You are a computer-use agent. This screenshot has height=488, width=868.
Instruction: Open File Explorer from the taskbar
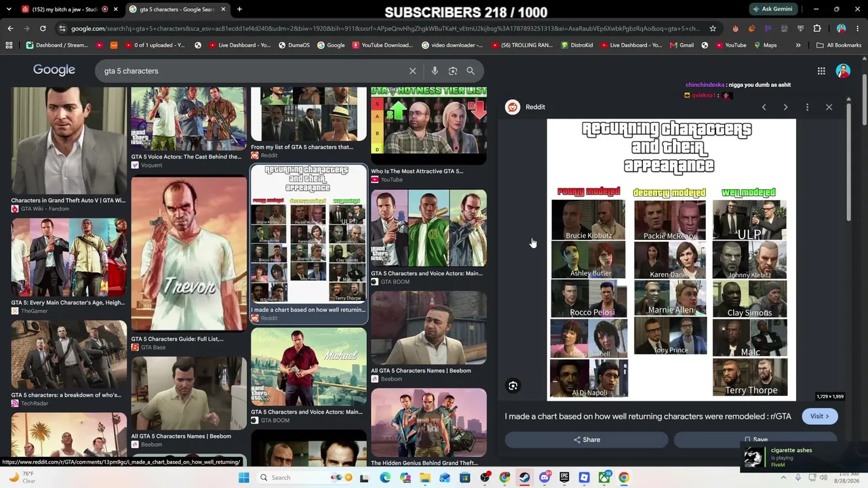click(425, 478)
